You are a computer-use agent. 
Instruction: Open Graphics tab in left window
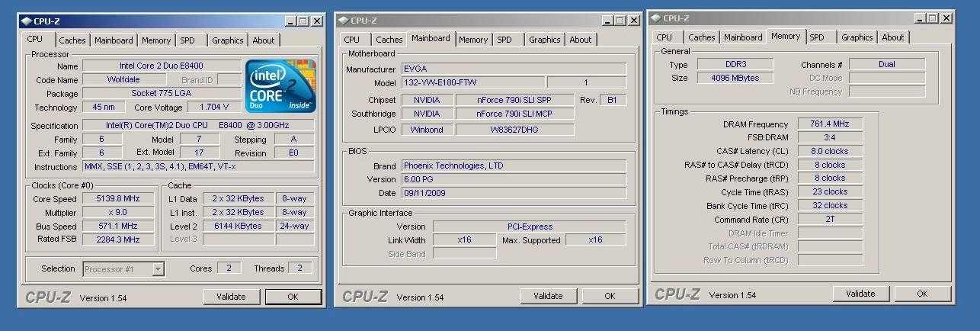pyautogui.click(x=228, y=40)
